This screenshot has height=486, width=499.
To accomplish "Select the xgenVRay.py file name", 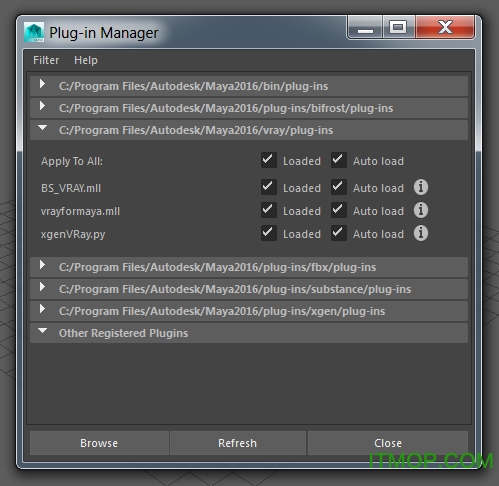I will tap(73, 234).
